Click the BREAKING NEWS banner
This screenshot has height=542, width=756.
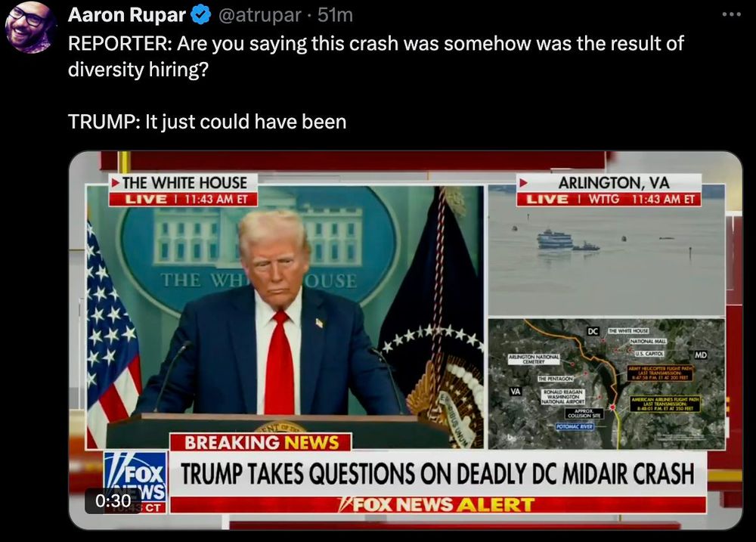pyautogui.click(x=261, y=442)
